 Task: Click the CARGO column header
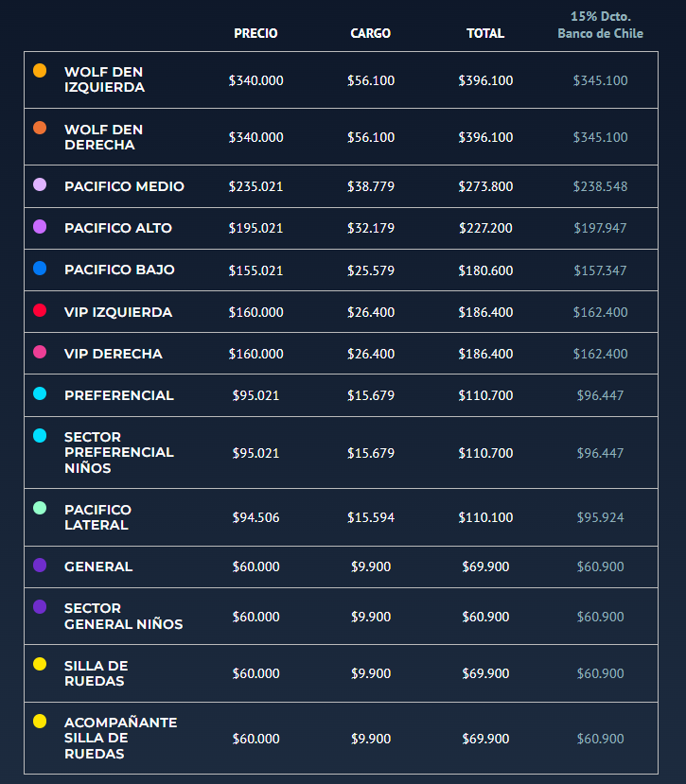tap(370, 33)
